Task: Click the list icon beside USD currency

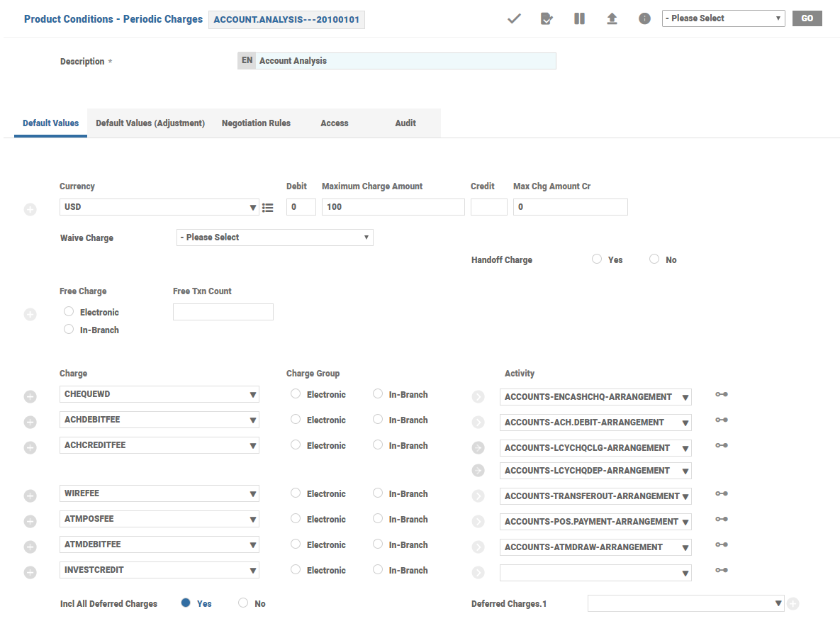Action: pyautogui.click(x=267, y=208)
